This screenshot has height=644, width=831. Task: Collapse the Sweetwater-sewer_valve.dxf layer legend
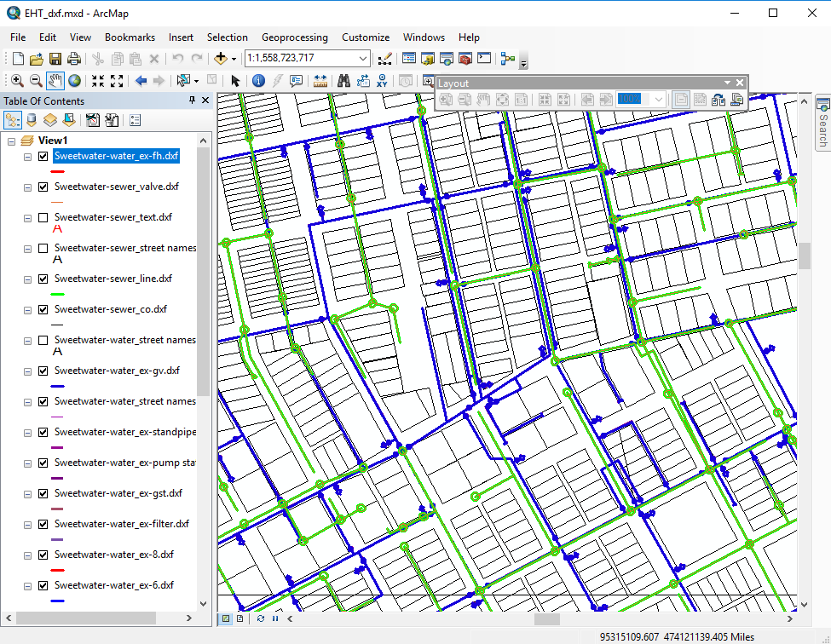[x=28, y=187]
